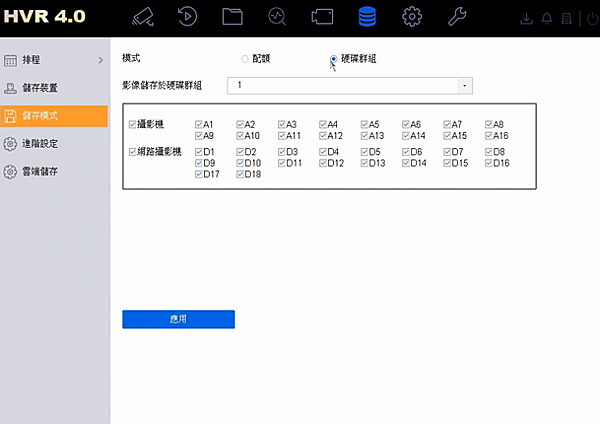Uncheck IP camera D10 checkbox

[x=240, y=163]
